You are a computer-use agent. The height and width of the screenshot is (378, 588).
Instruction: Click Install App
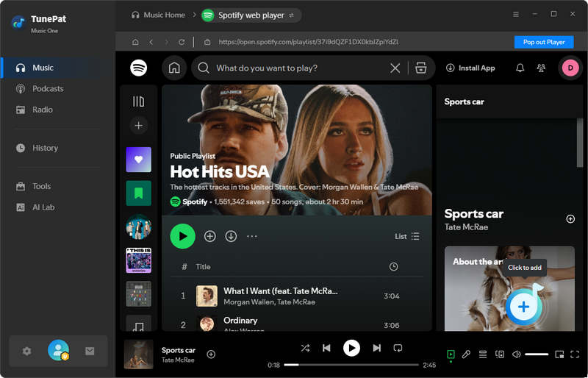click(470, 68)
